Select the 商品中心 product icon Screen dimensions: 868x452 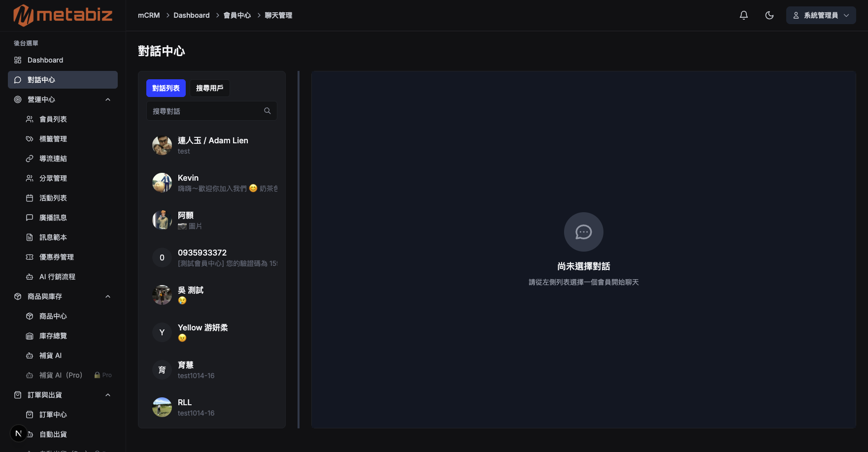click(30, 316)
